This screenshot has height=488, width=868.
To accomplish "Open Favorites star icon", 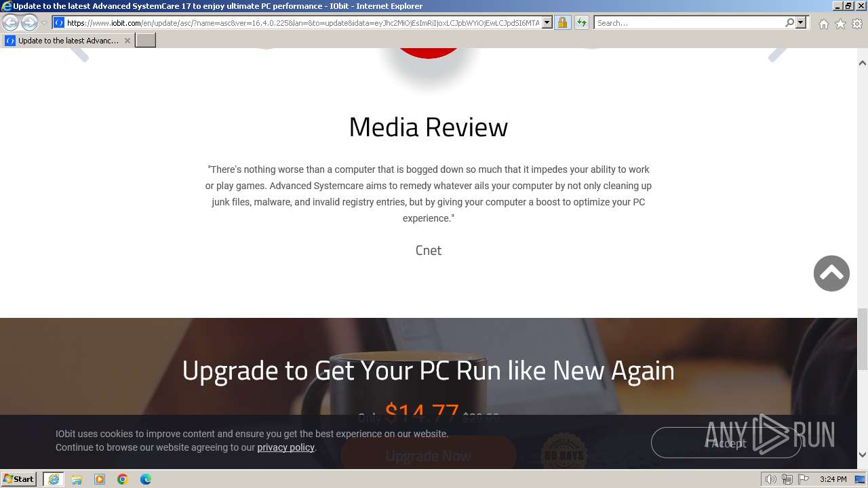I will point(840,24).
